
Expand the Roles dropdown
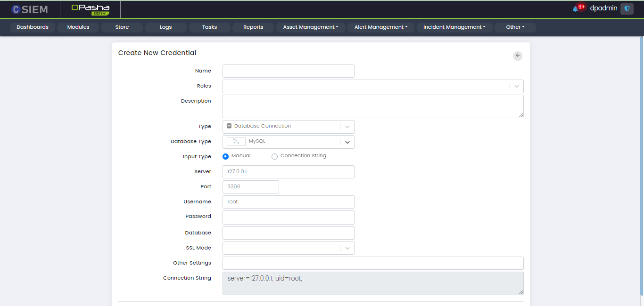[517, 86]
